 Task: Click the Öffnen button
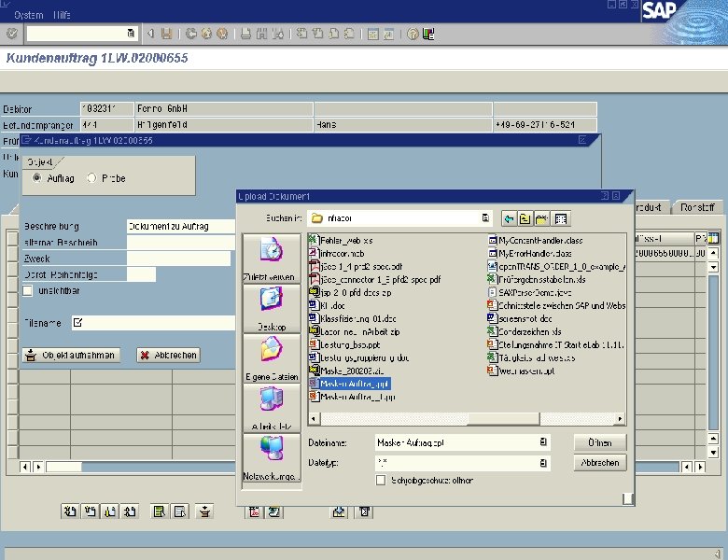point(600,442)
